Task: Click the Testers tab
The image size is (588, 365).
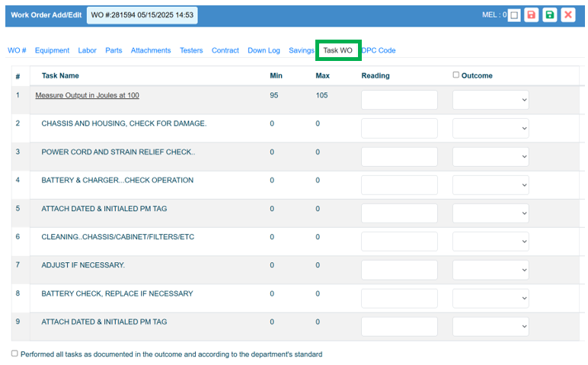Action: 191,50
